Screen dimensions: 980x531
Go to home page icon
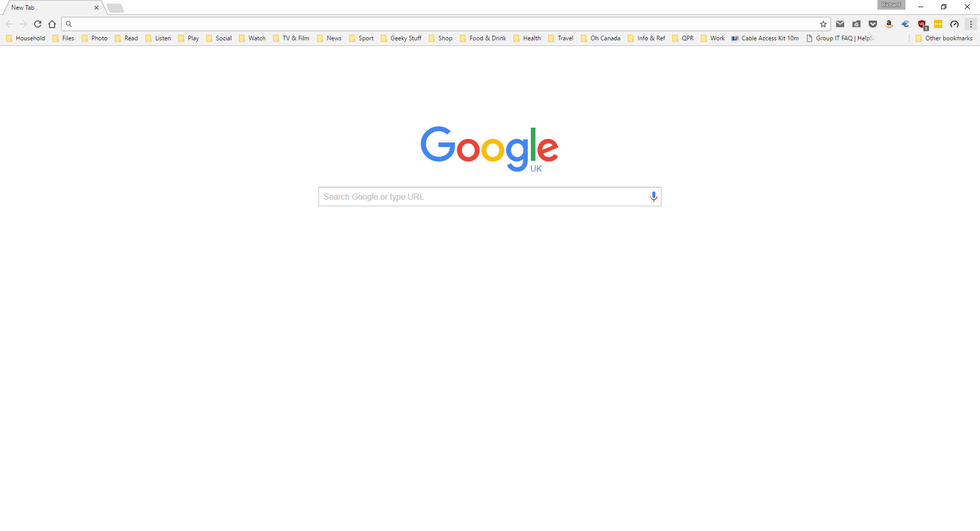[52, 24]
